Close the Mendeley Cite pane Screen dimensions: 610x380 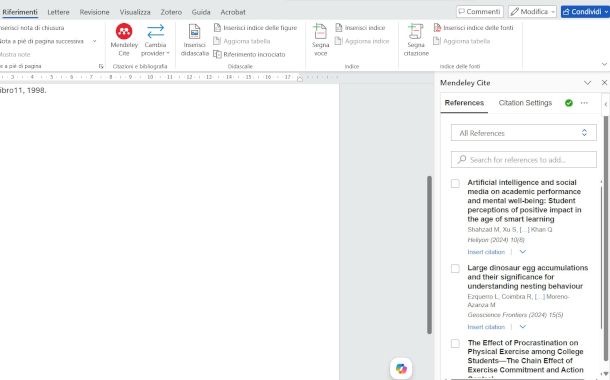pos(604,82)
